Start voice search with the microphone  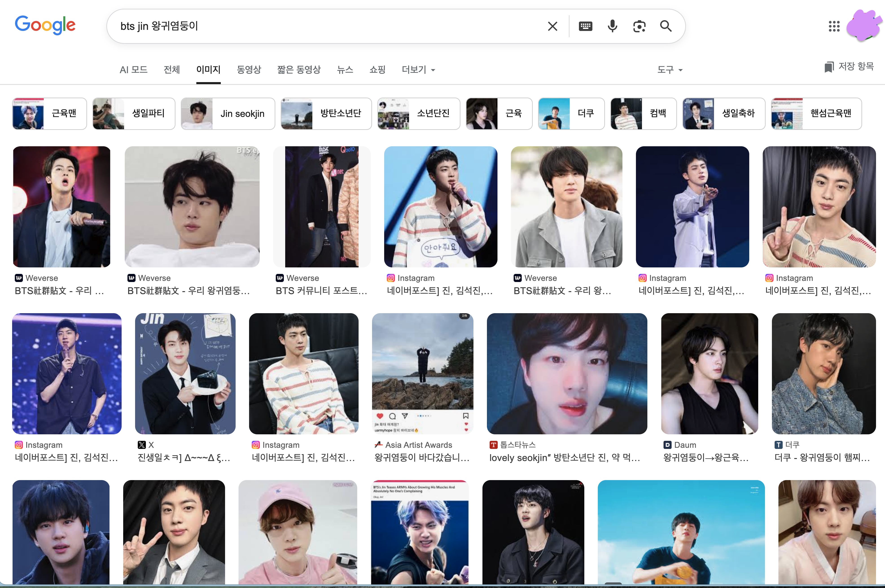pos(612,26)
